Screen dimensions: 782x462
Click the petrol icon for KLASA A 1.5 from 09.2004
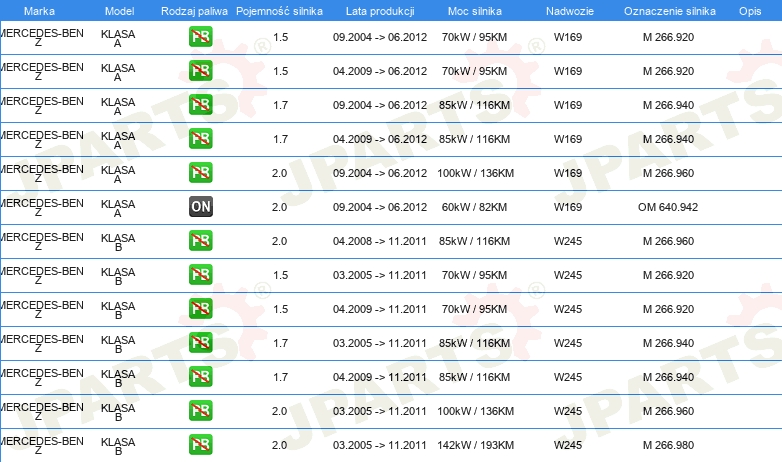pyautogui.click(x=200, y=36)
